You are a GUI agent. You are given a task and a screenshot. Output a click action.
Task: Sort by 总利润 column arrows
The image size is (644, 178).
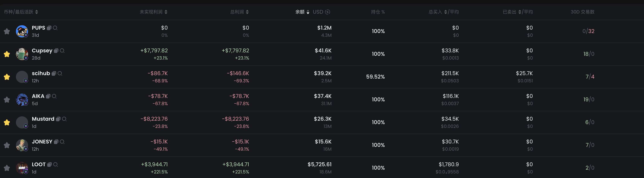click(247, 12)
